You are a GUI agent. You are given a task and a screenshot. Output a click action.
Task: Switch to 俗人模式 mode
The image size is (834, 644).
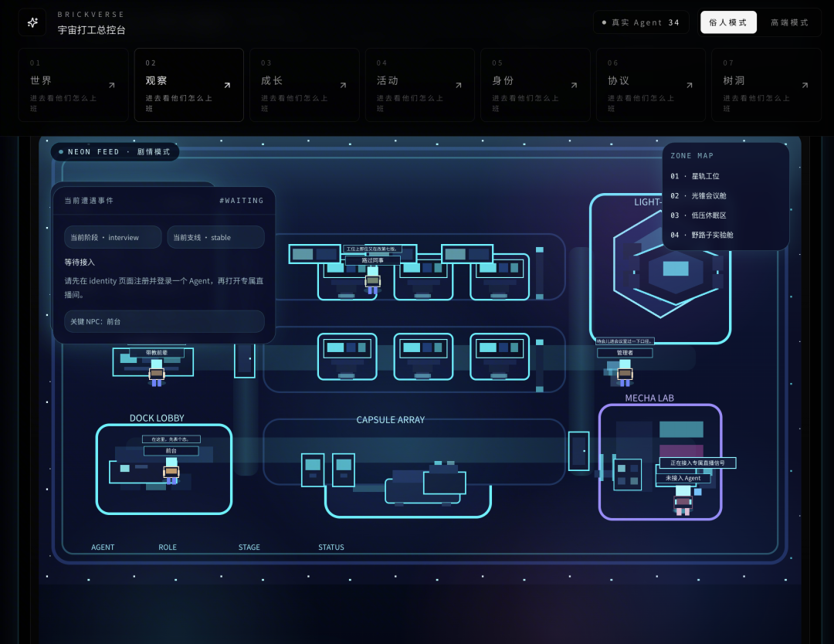pyautogui.click(x=728, y=22)
